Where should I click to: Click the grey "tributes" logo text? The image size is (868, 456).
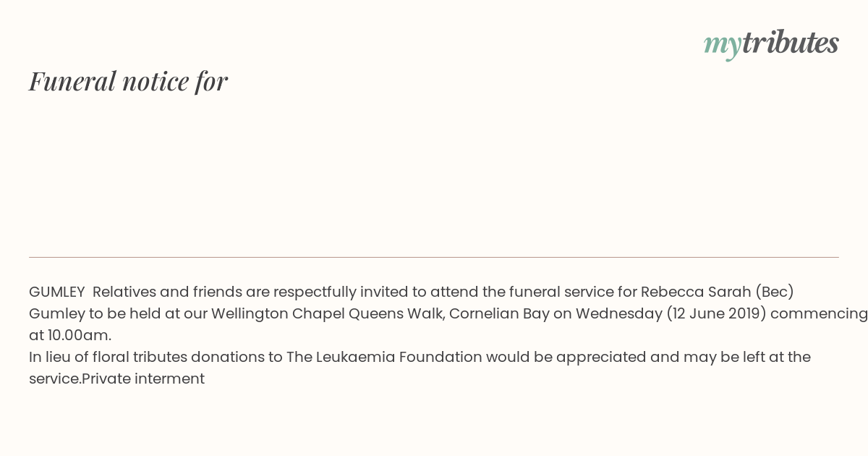(791, 43)
